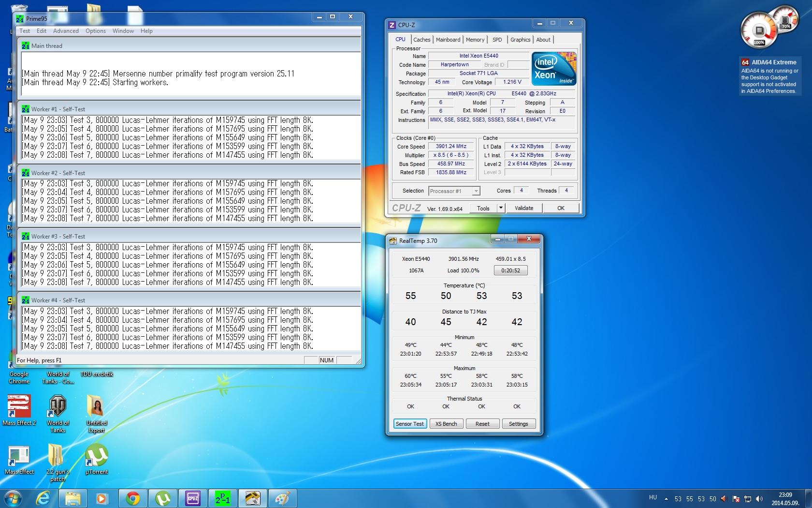Click the Worker #2 Self-Test window icon
Image resolution: width=812 pixels, height=508 pixels.
(26, 173)
